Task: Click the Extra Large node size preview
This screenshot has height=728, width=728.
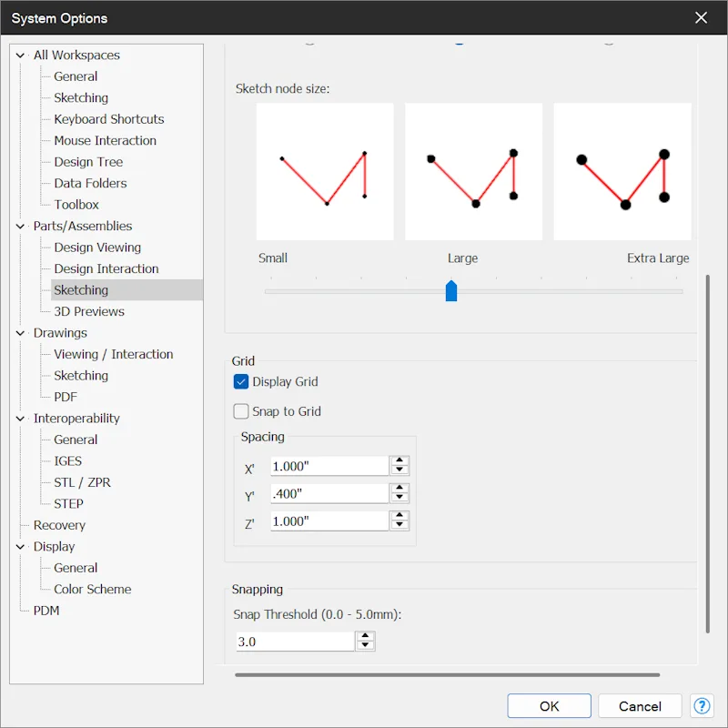Action: point(622,172)
